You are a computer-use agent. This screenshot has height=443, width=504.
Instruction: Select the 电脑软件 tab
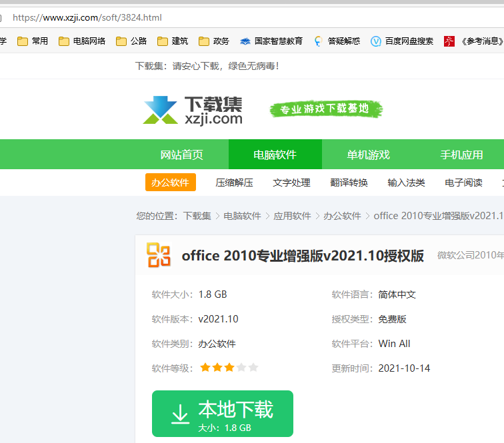coord(275,155)
